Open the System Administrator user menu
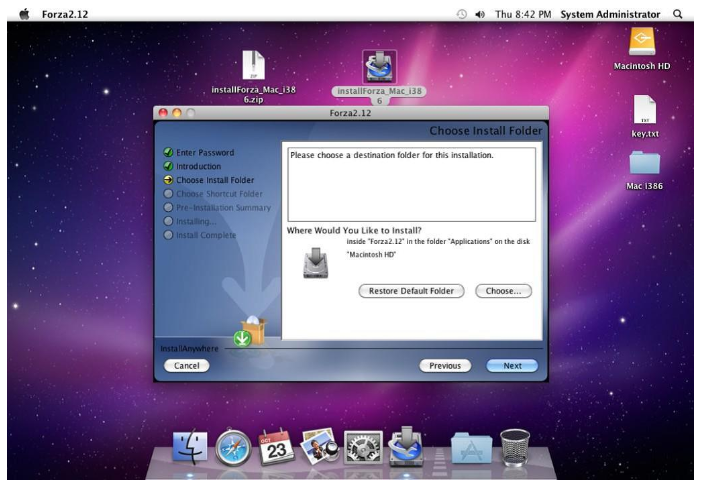702x485 pixels. click(610, 14)
